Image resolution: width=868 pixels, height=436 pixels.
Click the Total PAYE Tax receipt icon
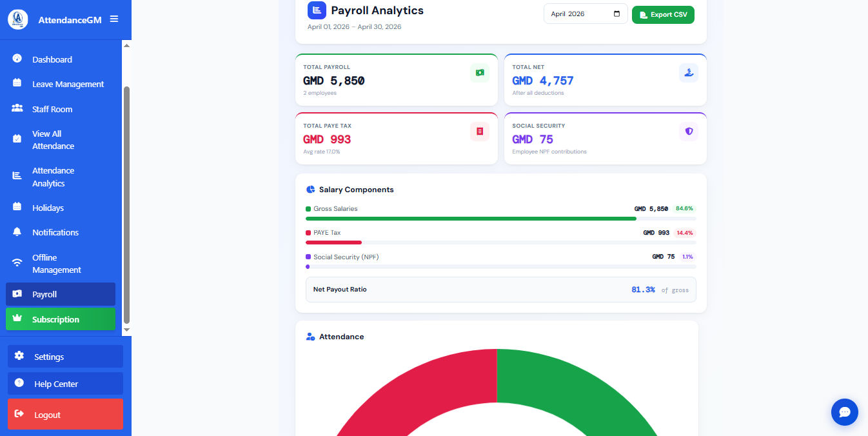(x=480, y=132)
